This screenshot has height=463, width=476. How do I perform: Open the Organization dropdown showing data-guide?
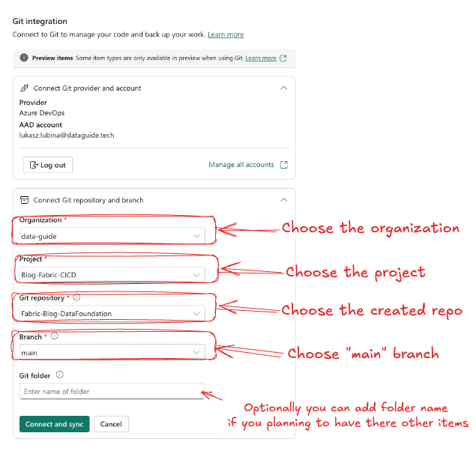pos(112,236)
